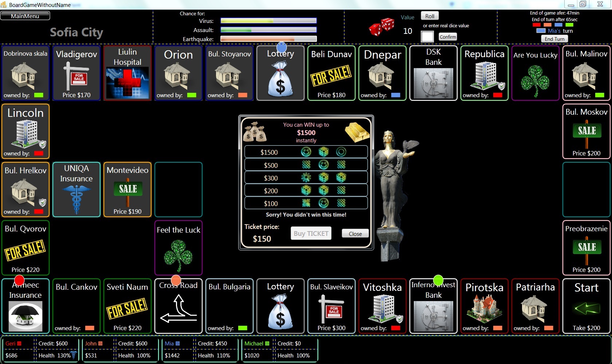
Task: Click Geri's player panel name
Action: click(x=11, y=343)
